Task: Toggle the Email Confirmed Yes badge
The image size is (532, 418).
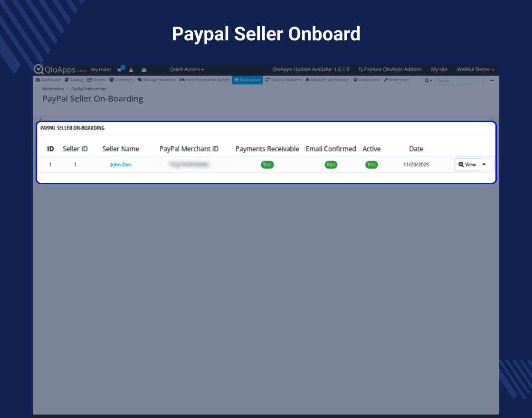Action: (x=331, y=165)
